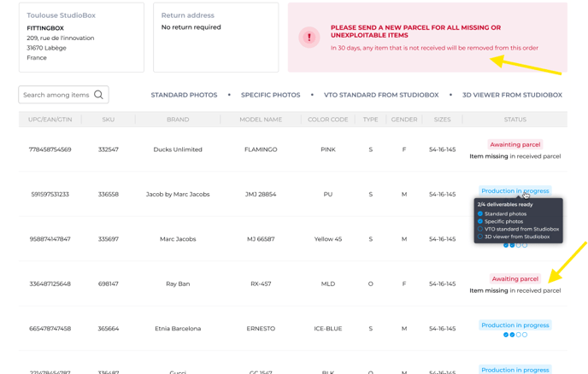Image resolution: width=588 pixels, height=374 pixels.
Task: Click color code PINK
Action: 328,149
